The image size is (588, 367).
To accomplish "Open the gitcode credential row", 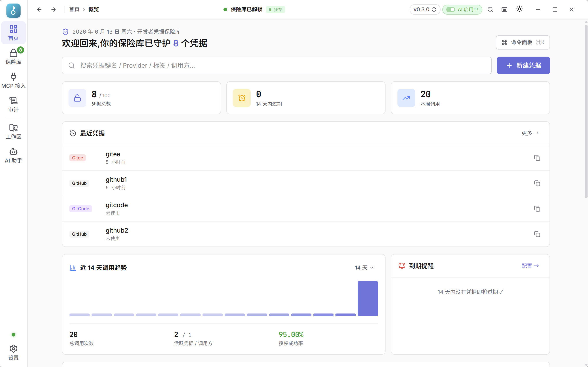I will point(306,209).
